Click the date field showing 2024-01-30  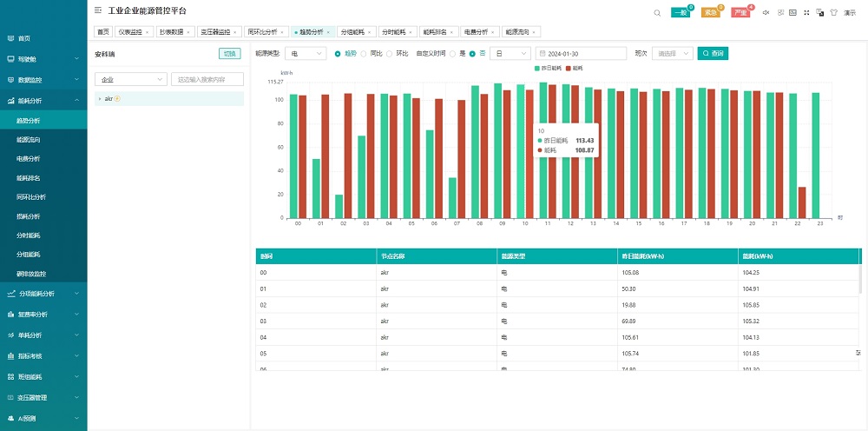pyautogui.click(x=582, y=53)
